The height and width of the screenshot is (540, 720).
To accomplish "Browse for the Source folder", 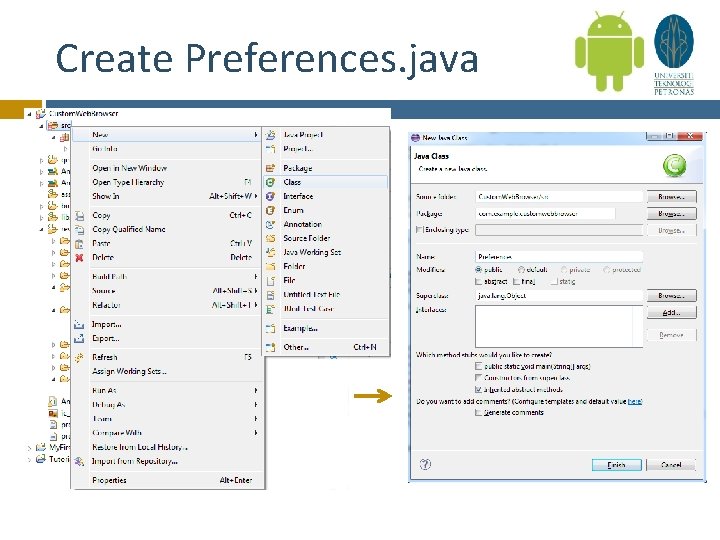I will (671, 197).
